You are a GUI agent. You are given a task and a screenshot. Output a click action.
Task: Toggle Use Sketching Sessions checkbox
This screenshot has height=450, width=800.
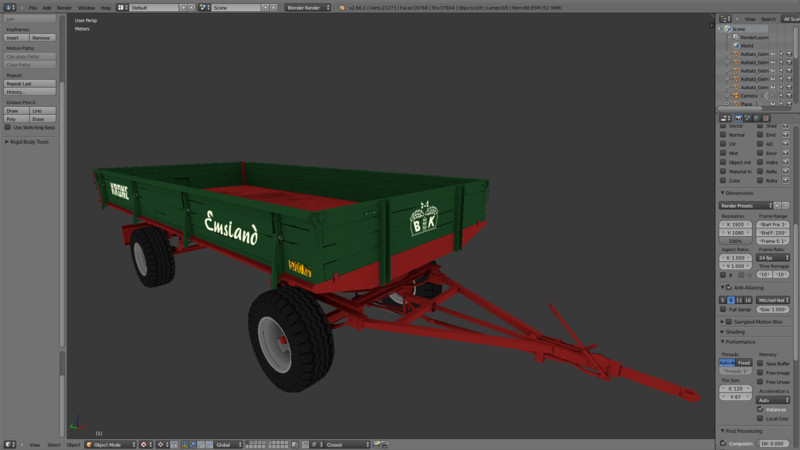[8, 127]
